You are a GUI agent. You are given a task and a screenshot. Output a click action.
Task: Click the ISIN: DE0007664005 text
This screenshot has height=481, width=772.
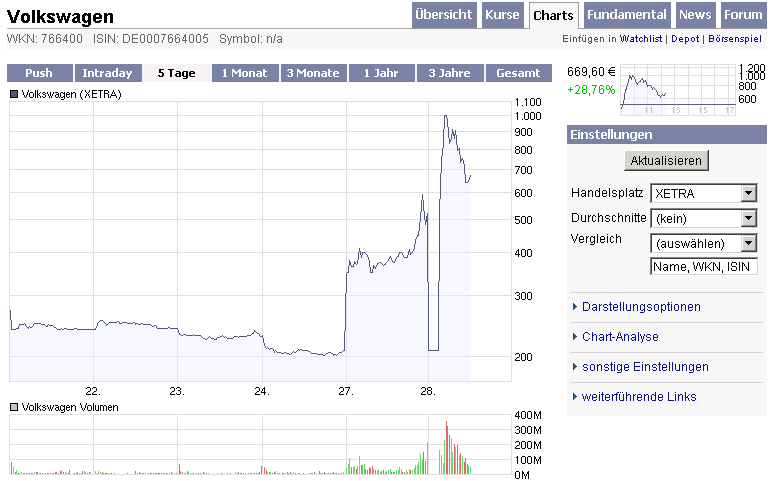pyautogui.click(x=151, y=39)
